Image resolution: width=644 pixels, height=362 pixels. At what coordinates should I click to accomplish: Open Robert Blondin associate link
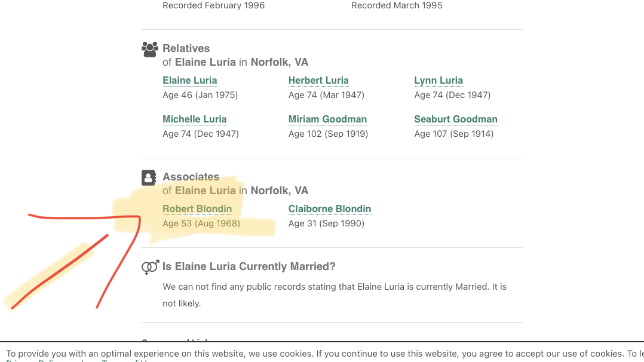(197, 208)
